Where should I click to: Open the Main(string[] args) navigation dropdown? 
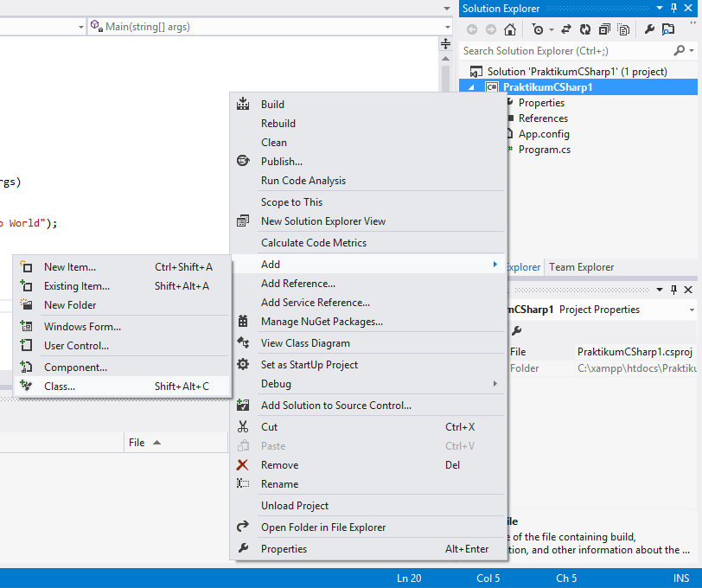tap(259, 26)
